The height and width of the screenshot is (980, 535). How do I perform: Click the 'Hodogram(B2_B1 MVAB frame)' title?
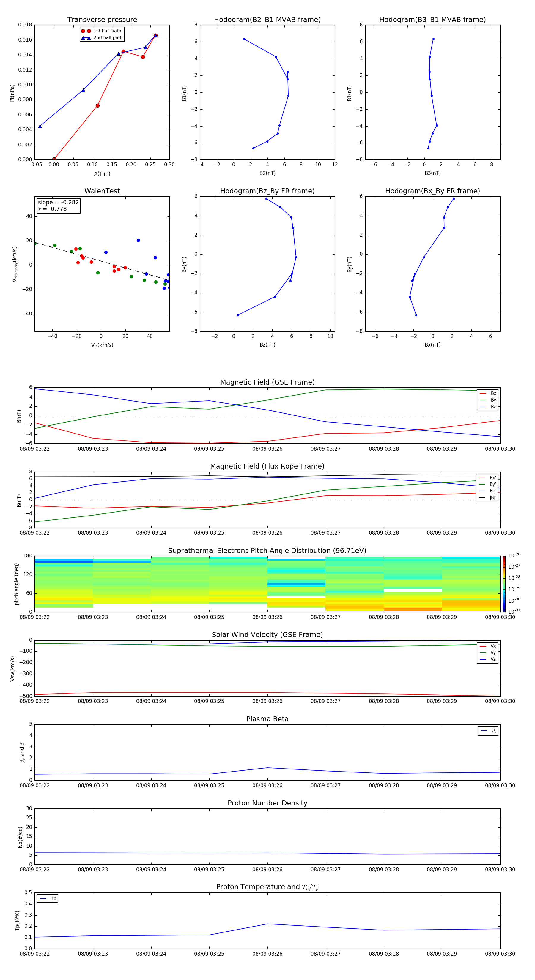267,20
